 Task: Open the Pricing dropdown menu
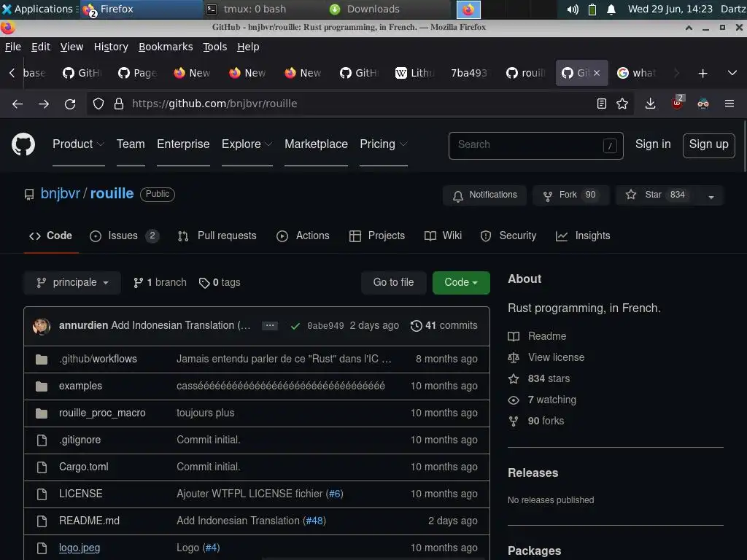click(384, 144)
